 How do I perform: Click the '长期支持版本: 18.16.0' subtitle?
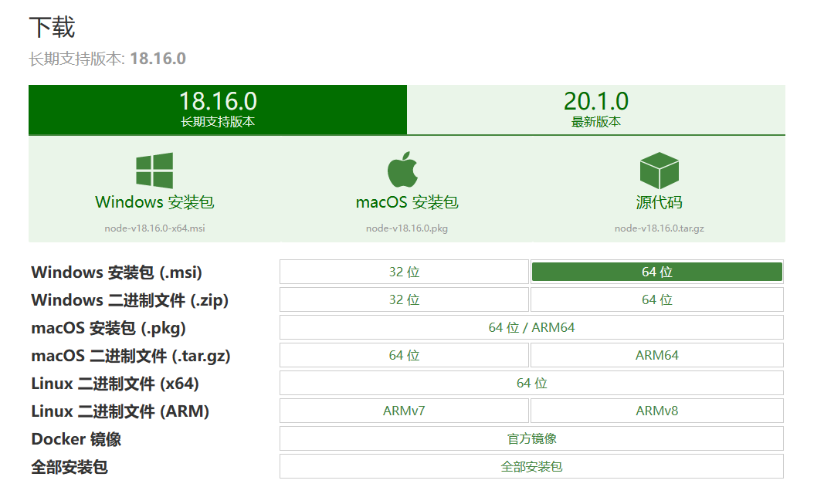107,59
